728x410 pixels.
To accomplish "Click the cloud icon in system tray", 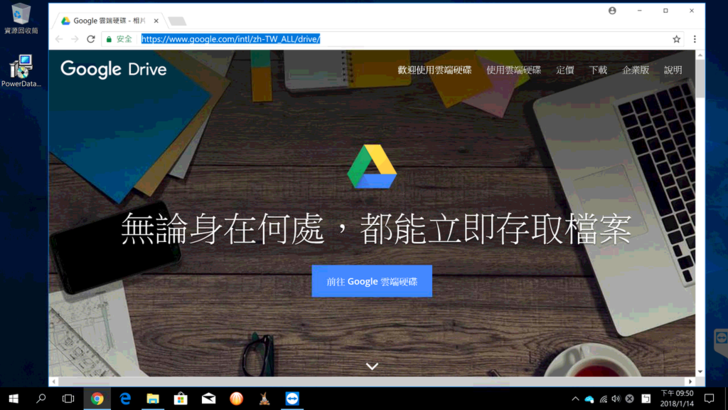I will coord(589,399).
